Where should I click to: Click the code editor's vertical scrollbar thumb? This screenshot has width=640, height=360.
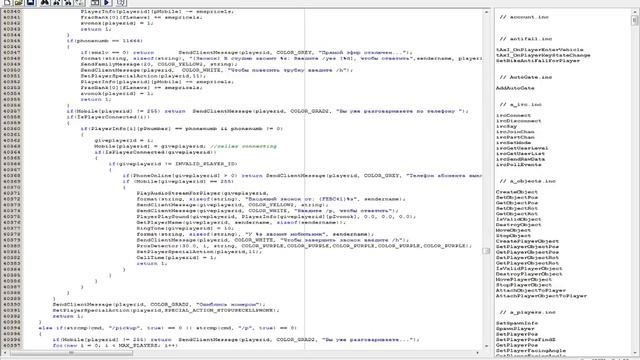[486, 251]
